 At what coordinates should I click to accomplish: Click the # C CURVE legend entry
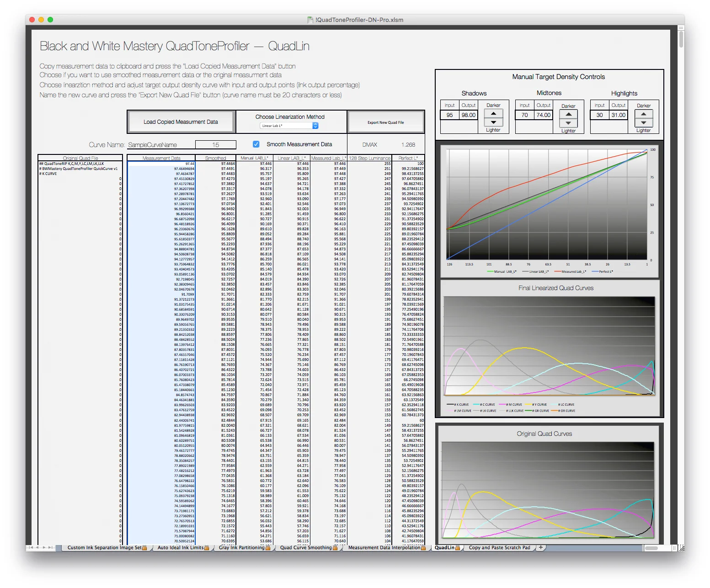(x=485, y=404)
